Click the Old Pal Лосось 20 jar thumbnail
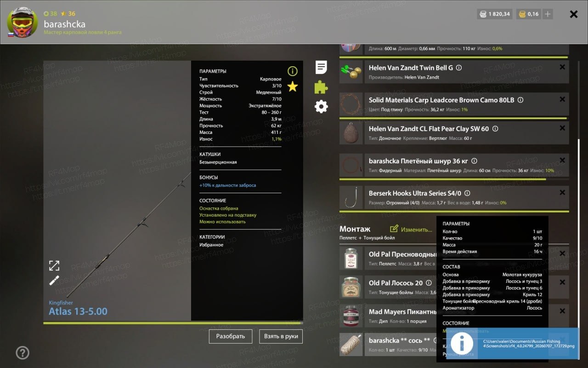 tap(351, 287)
